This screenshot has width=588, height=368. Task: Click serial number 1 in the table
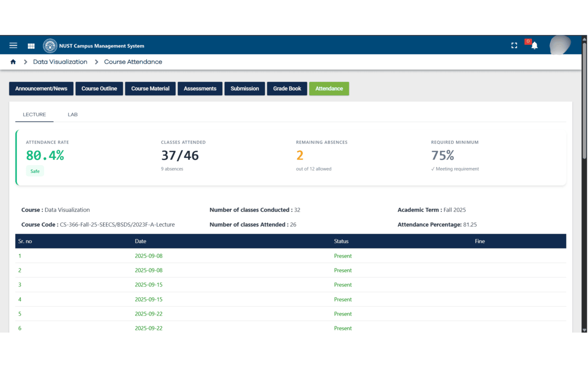(20, 256)
